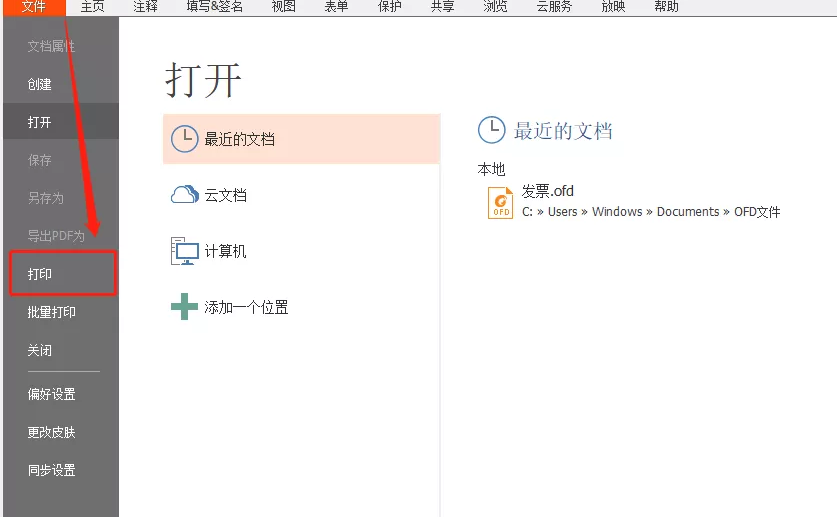The height and width of the screenshot is (517, 837).
Task: Select the 计算机 location label
Action: click(x=225, y=251)
